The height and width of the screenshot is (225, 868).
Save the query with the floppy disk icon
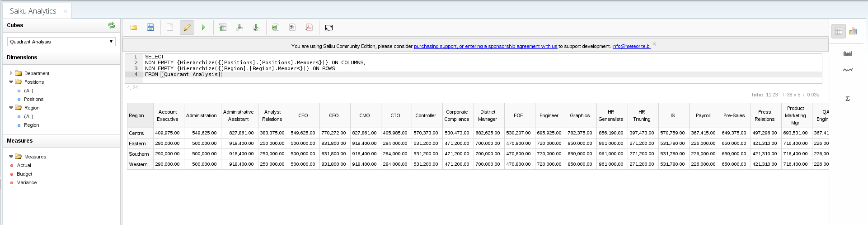click(x=150, y=28)
